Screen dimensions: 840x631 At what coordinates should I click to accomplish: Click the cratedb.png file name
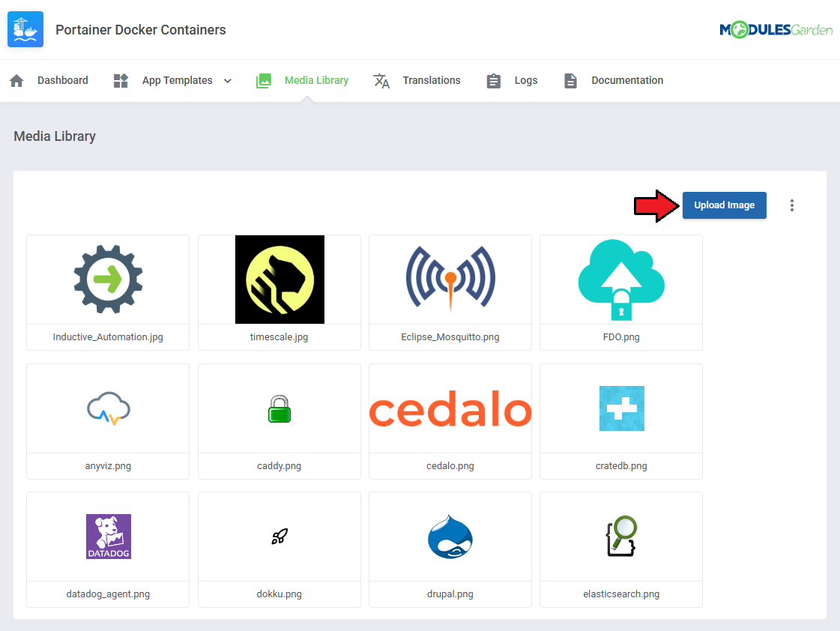621,466
